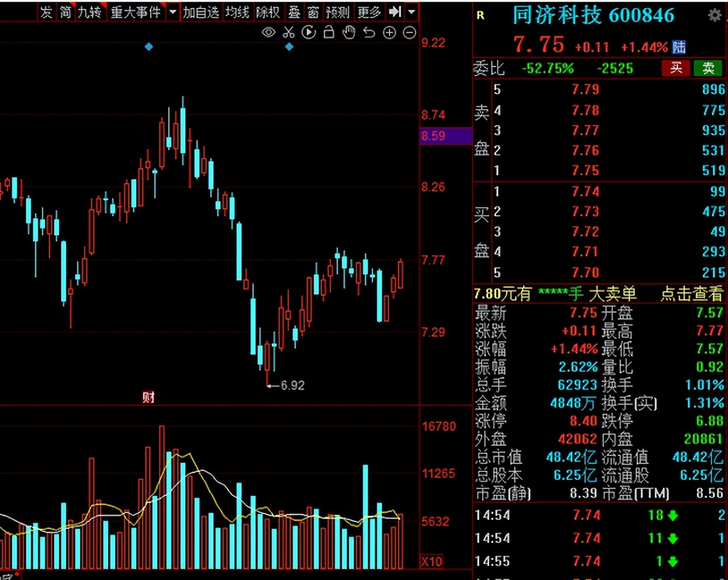This screenshot has height=580, width=728.
Task: Select sell level 5 price 7.79
Action: tap(585, 90)
